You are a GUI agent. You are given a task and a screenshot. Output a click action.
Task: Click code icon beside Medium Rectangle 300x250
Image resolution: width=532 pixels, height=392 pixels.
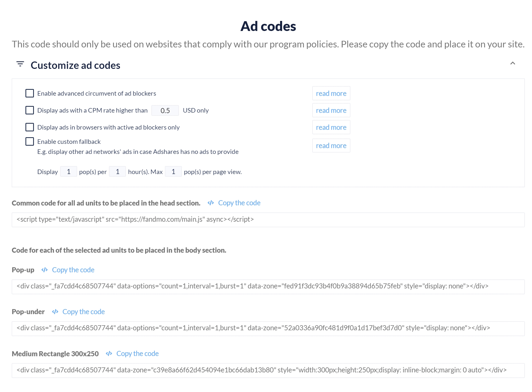pos(109,354)
